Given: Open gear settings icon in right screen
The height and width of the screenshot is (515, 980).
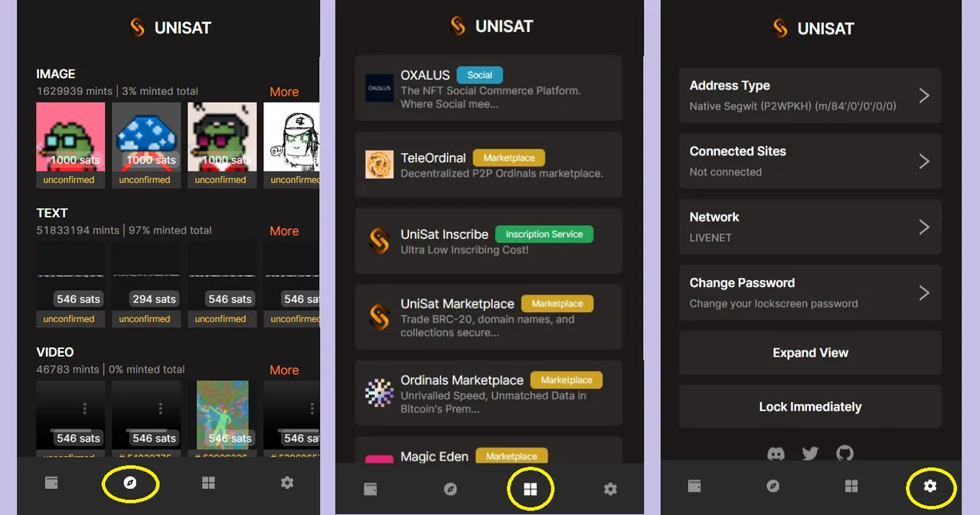Looking at the screenshot, I should point(930,486).
